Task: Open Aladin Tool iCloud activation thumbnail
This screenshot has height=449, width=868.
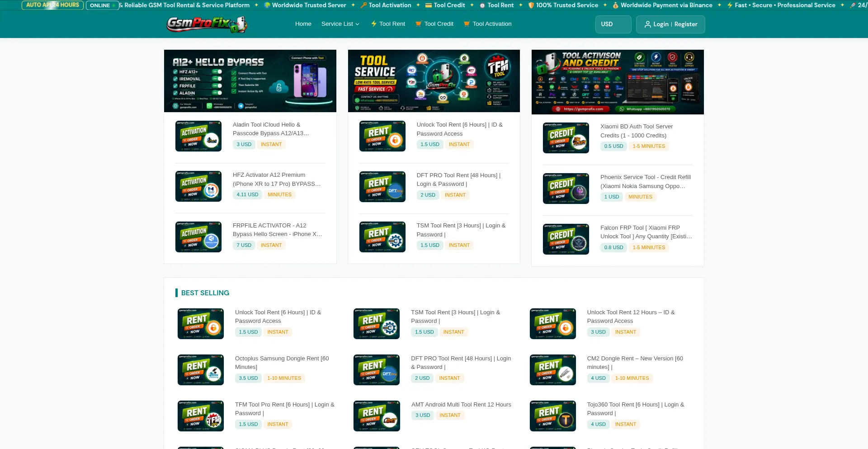Action: tap(198, 136)
